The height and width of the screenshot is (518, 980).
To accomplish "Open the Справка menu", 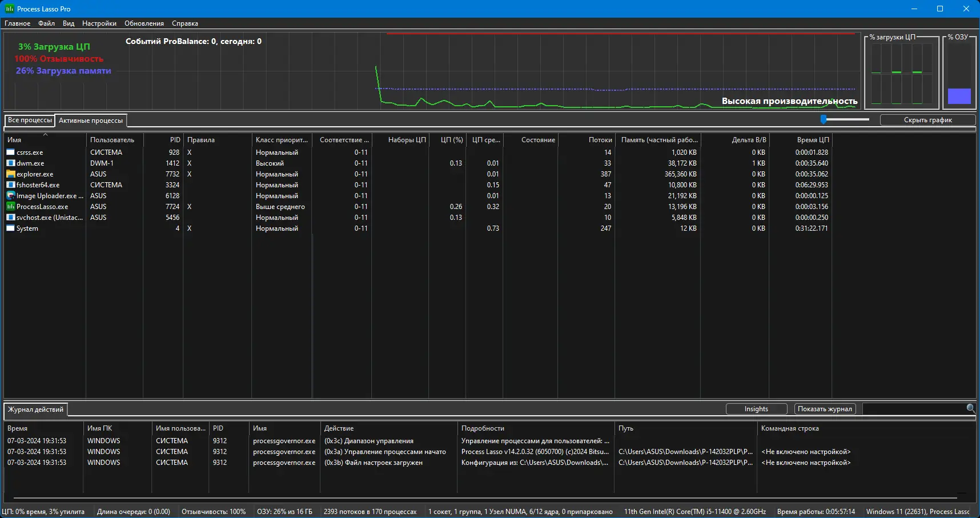I will click(185, 23).
